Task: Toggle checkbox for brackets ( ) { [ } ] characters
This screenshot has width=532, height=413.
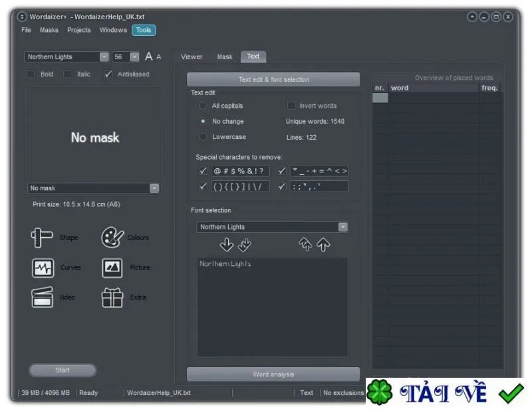Action: tap(203, 186)
